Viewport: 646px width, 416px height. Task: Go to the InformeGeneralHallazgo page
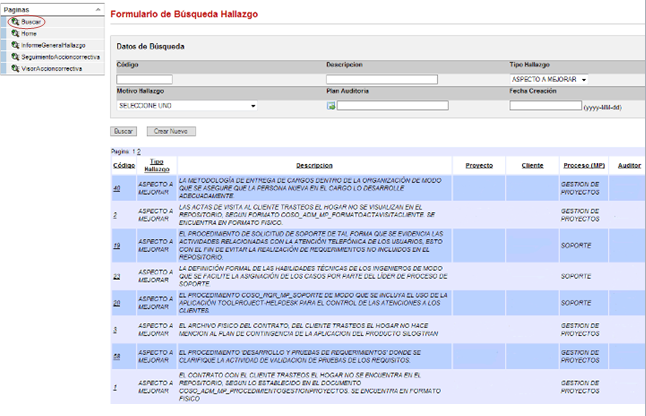(x=53, y=45)
